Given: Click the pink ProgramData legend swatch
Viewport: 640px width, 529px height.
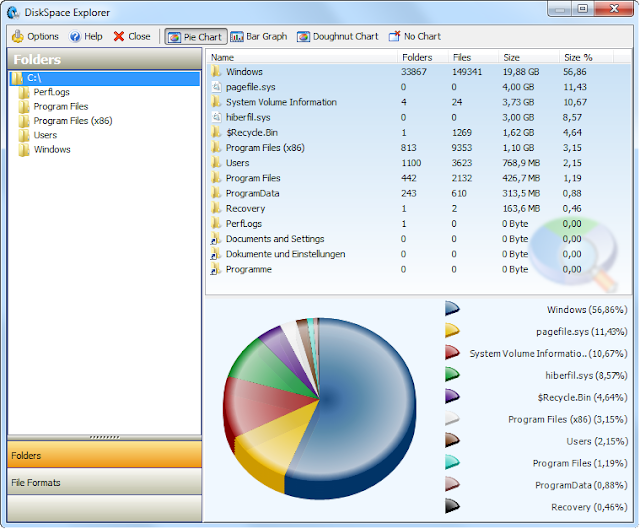Looking at the screenshot, I should 452,485.
